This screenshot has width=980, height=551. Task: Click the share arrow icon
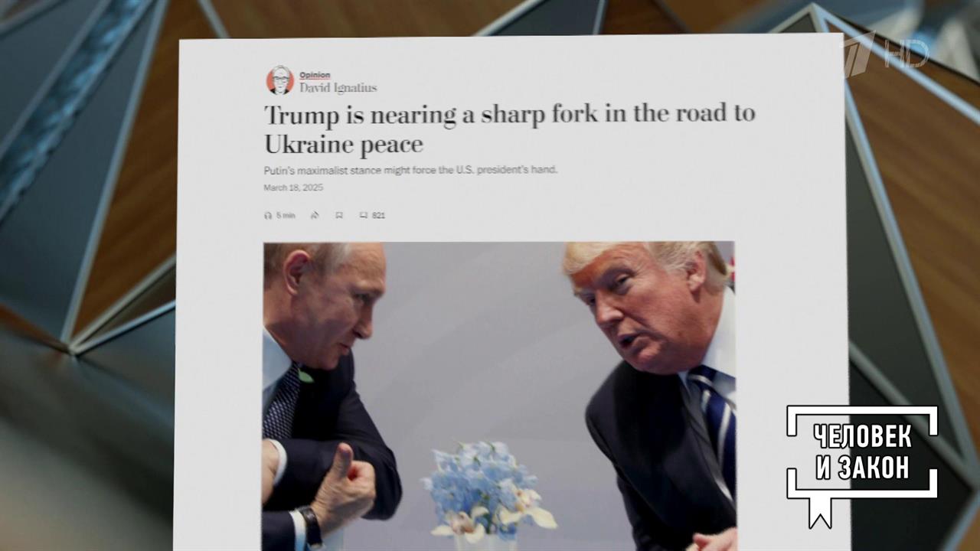tap(314, 216)
